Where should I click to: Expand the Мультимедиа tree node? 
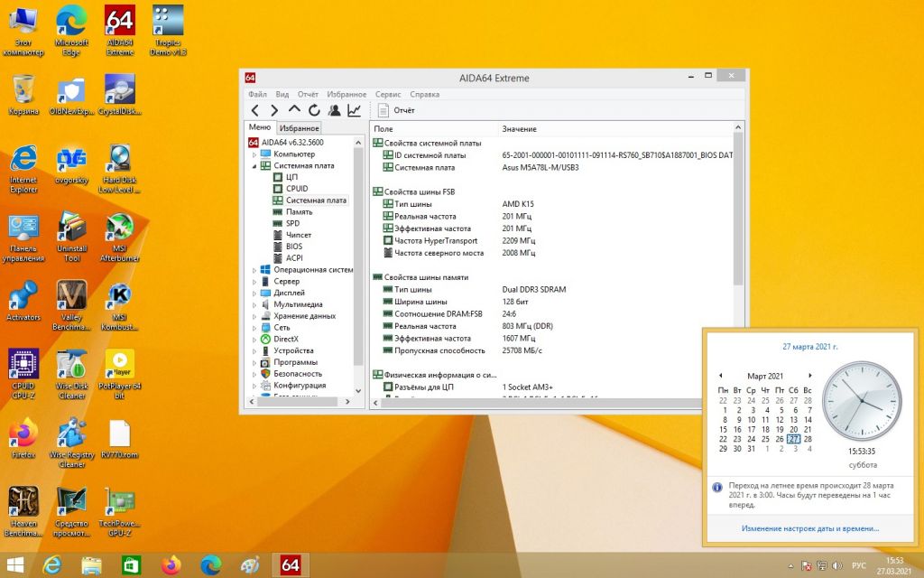(x=254, y=305)
